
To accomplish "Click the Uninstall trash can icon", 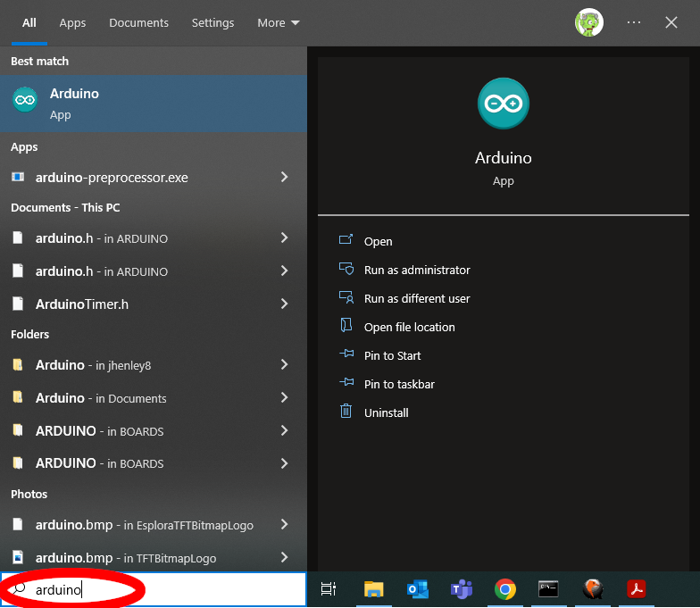I will coord(346,411).
